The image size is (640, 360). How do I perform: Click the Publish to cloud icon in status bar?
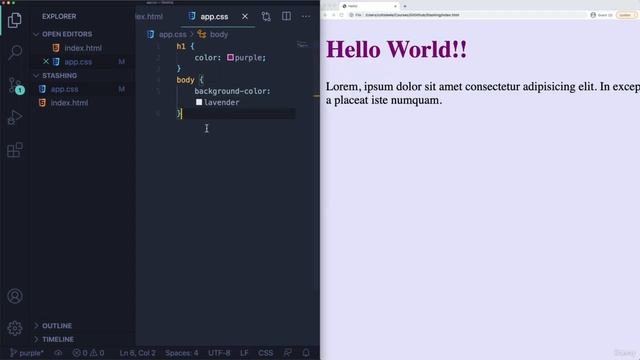point(58,353)
